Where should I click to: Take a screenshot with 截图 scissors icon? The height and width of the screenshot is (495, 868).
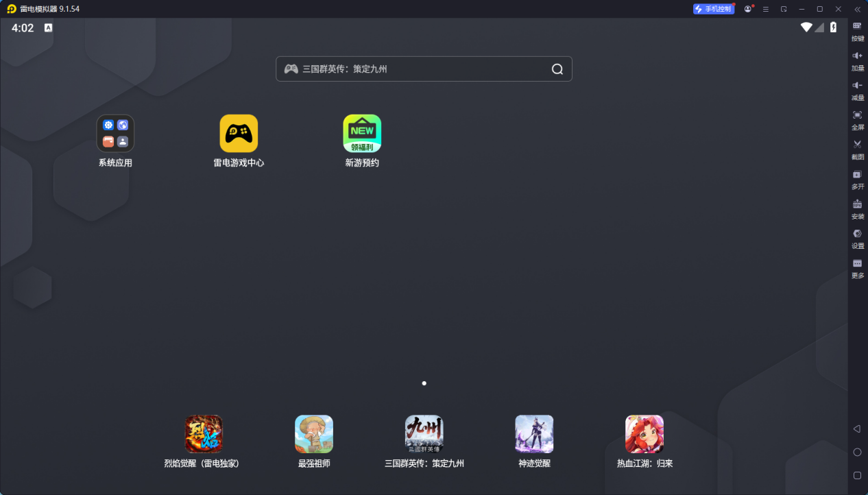point(857,145)
